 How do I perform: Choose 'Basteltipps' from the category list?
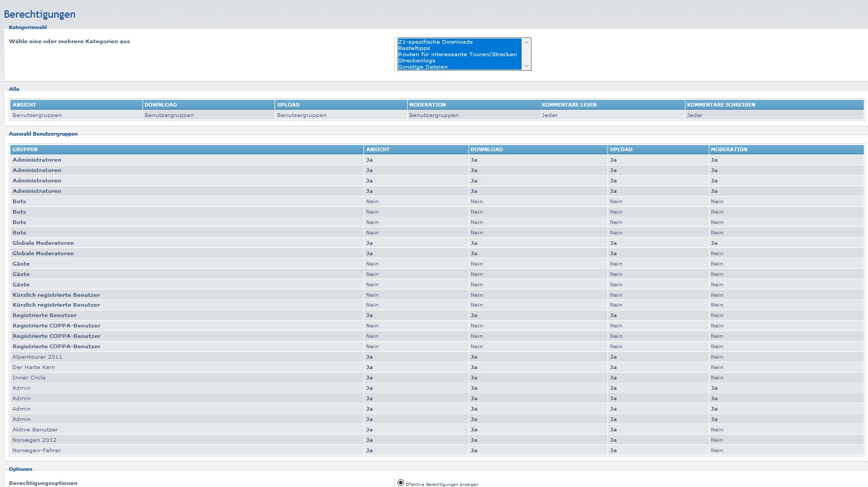point(414,48)
